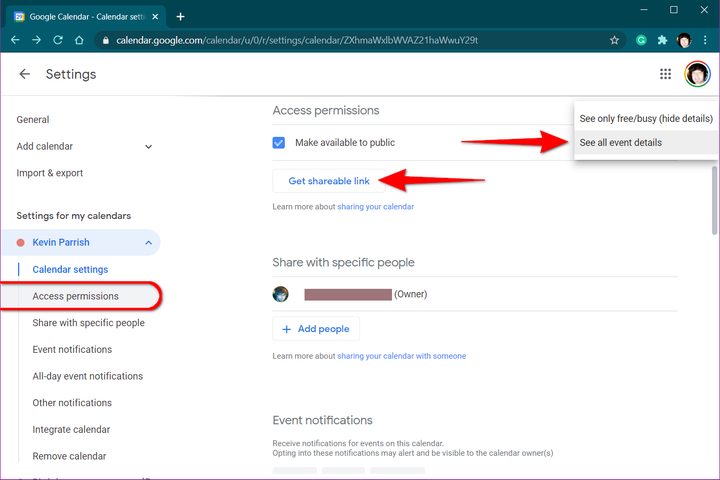Expand the Add calendar section
The width and height of the screenshot is (720, 480).
coord(148,147)
